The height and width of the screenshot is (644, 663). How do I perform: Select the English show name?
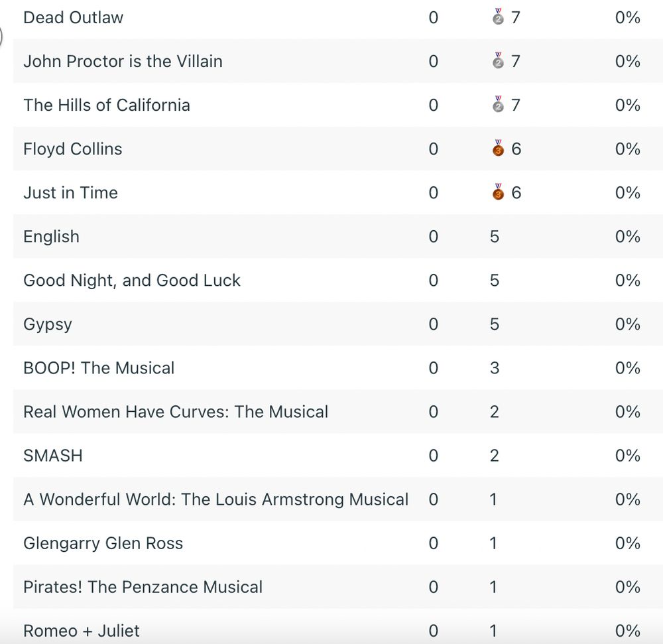pos(51,236)
